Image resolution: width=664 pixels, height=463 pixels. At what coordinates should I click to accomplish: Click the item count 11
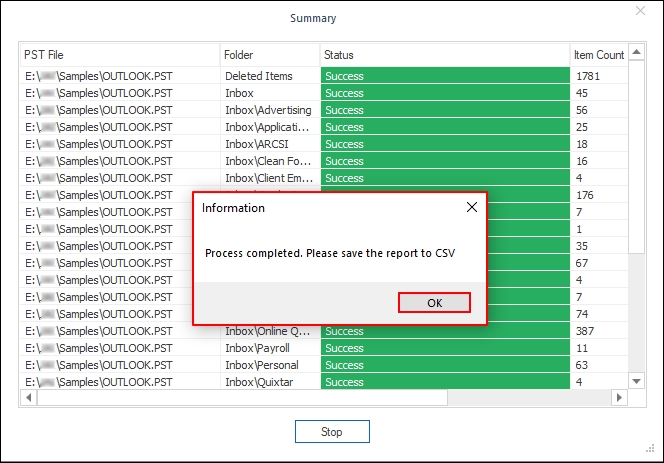[581, 348]
